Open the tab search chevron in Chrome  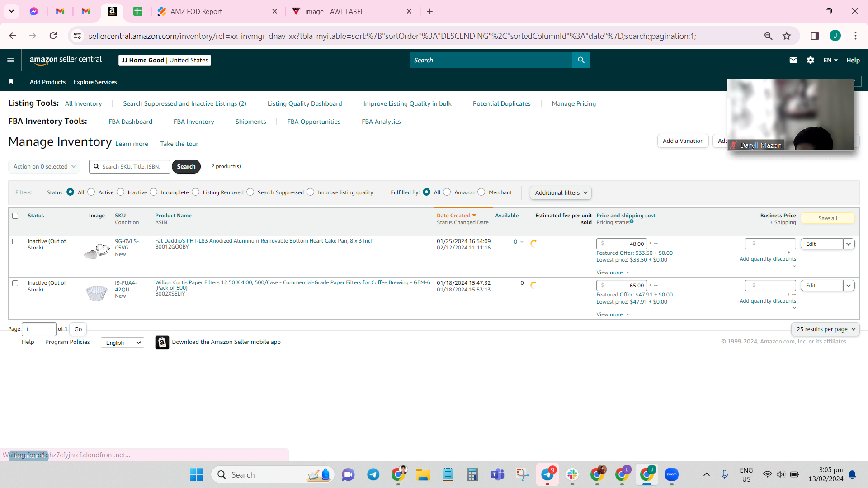click(11, 11)
